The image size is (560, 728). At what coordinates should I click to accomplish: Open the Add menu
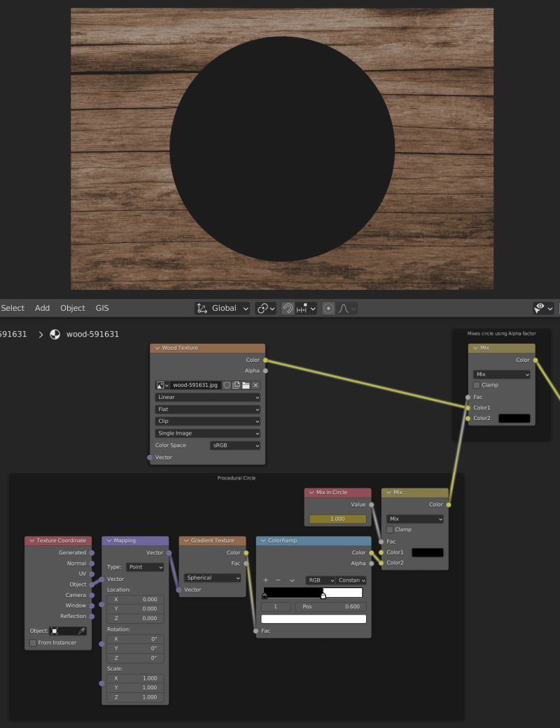[x=42, y=308]
